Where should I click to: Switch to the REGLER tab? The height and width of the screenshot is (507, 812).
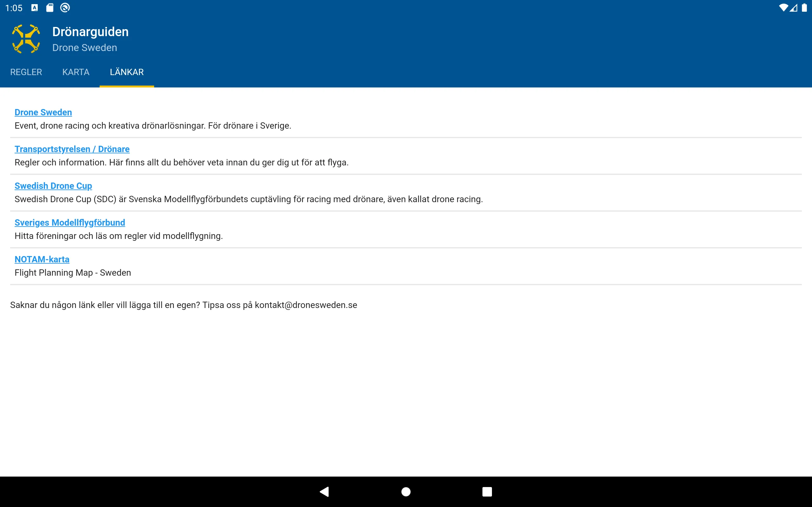[x=26, y=73]
